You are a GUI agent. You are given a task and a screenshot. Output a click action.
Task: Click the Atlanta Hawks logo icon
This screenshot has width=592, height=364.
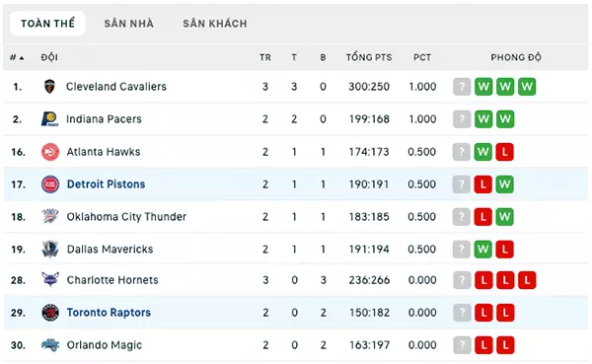point(50,152)
